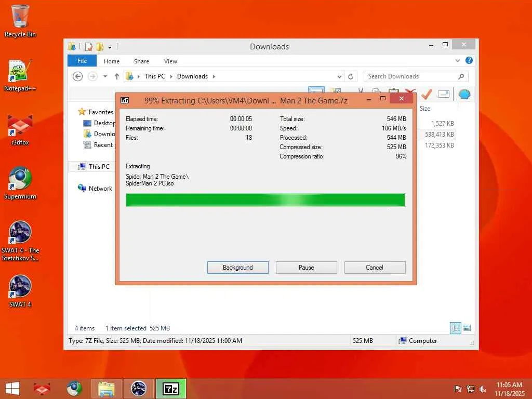Open the File tab in Downloads window

tap(82, 61)
